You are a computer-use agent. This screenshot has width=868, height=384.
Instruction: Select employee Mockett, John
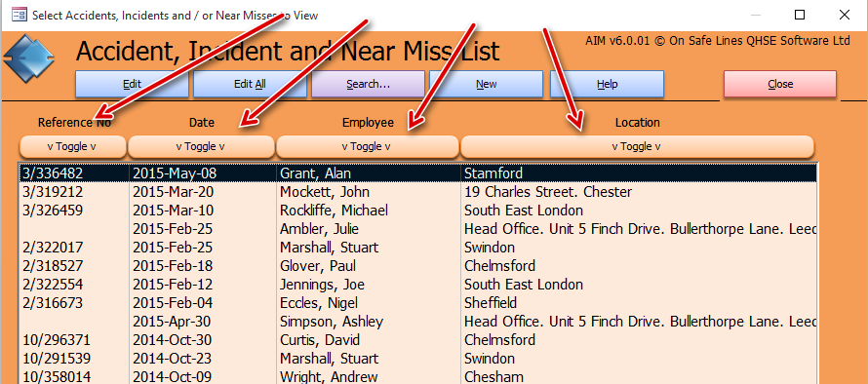click(x=325, y=192)
